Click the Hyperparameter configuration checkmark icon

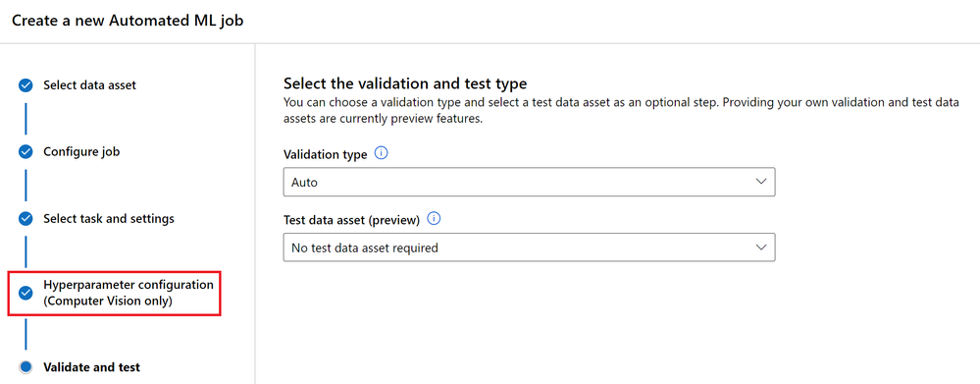[26, 293]
